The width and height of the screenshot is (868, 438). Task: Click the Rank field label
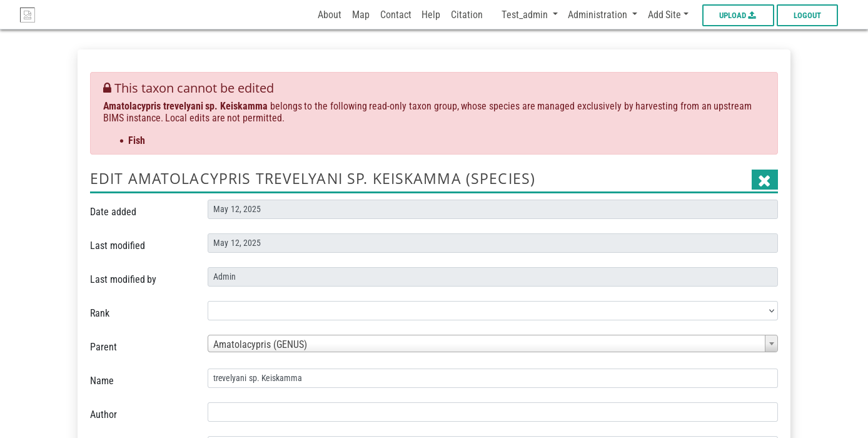pos(99,313)
